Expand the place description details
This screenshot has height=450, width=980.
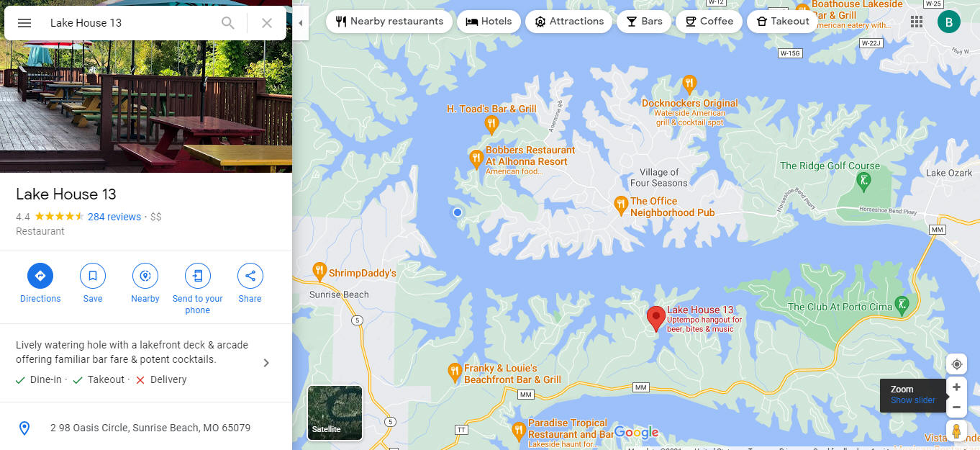266,363
